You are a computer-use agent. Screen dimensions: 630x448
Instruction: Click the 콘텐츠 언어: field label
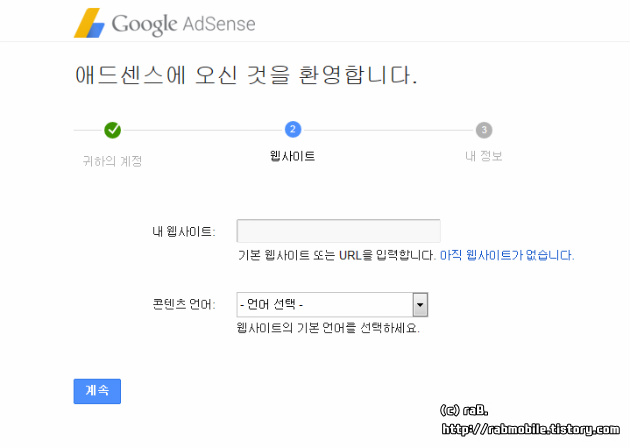pyautogui.click(x=184, y=304)
